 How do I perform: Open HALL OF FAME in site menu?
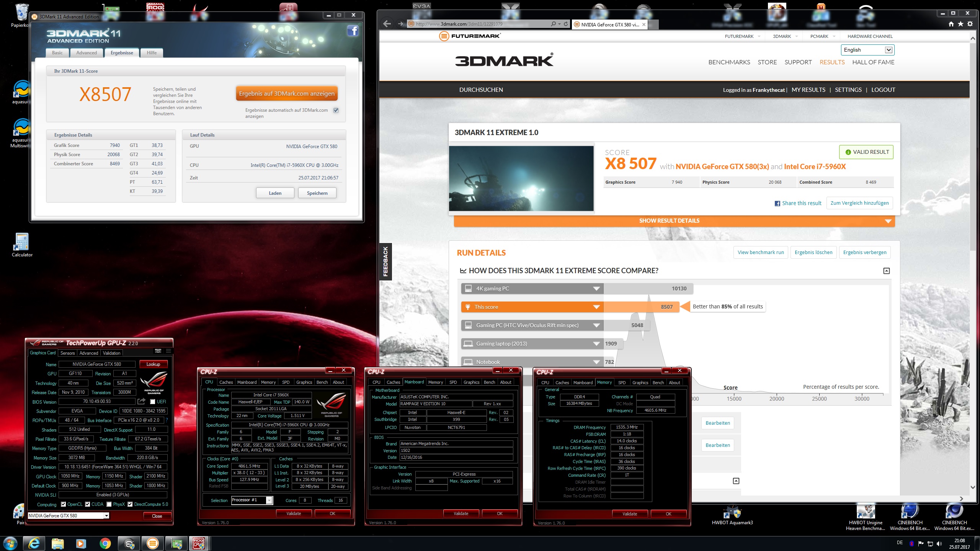click(x=873, y=62)
